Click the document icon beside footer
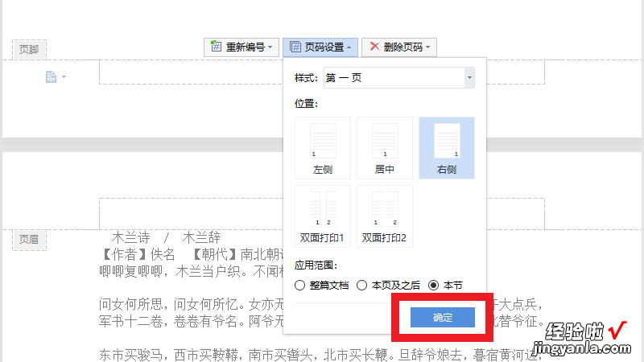 click(51, 76)
